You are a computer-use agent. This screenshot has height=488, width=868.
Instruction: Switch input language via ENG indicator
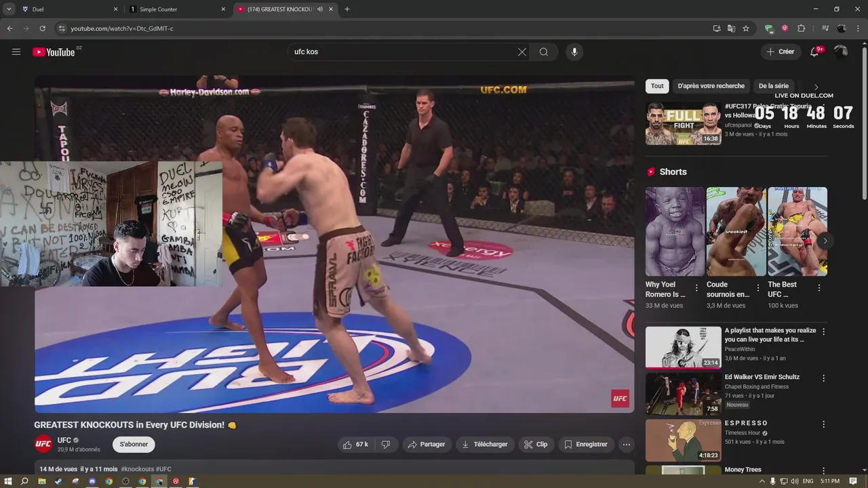tap(808, 481)
